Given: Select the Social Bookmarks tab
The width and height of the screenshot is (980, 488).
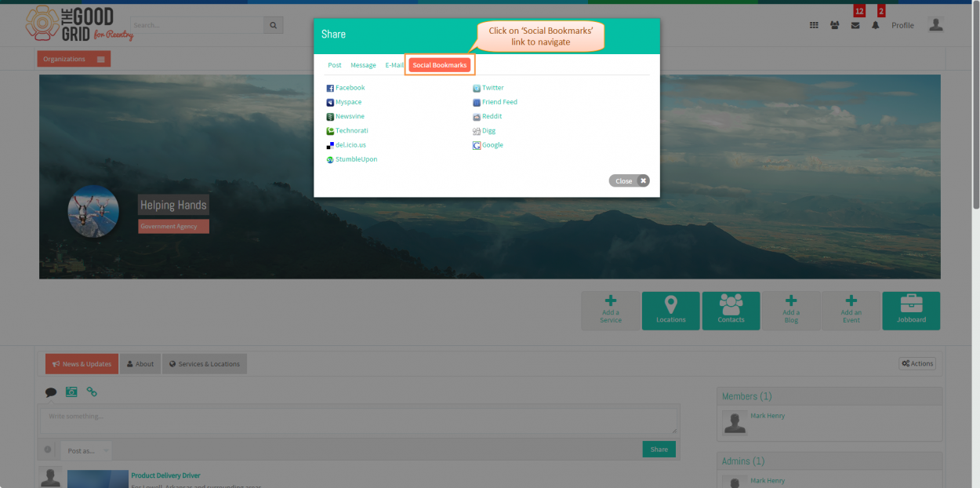Looking at the screenshot, I should pyautogui.click(x=440, y=65).
